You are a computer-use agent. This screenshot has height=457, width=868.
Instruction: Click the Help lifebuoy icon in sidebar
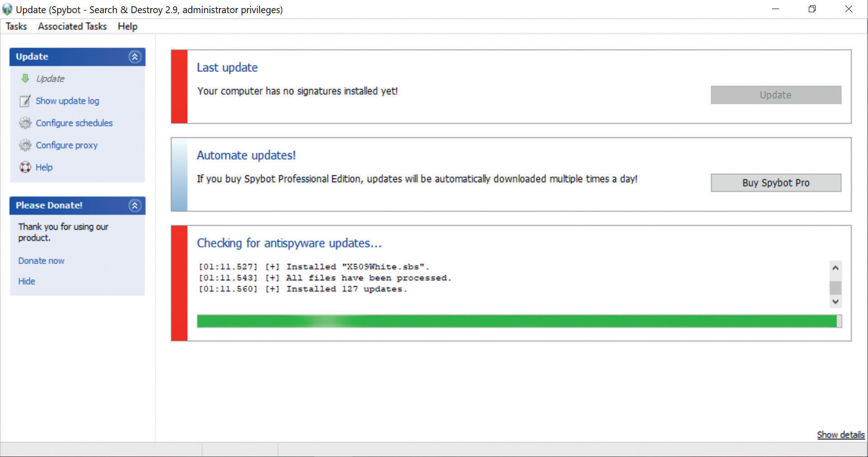pyautogui.click(x=25, y=167)
